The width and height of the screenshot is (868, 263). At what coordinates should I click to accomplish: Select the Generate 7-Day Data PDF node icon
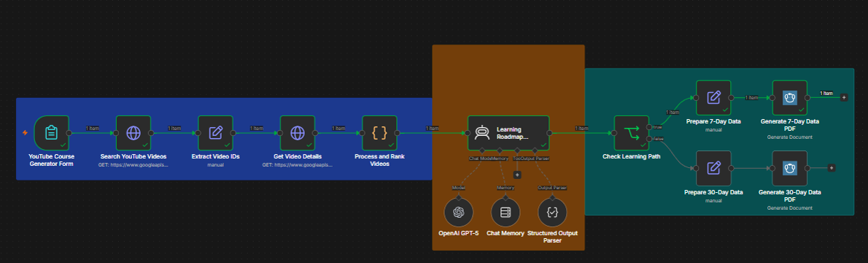(789, 98)
